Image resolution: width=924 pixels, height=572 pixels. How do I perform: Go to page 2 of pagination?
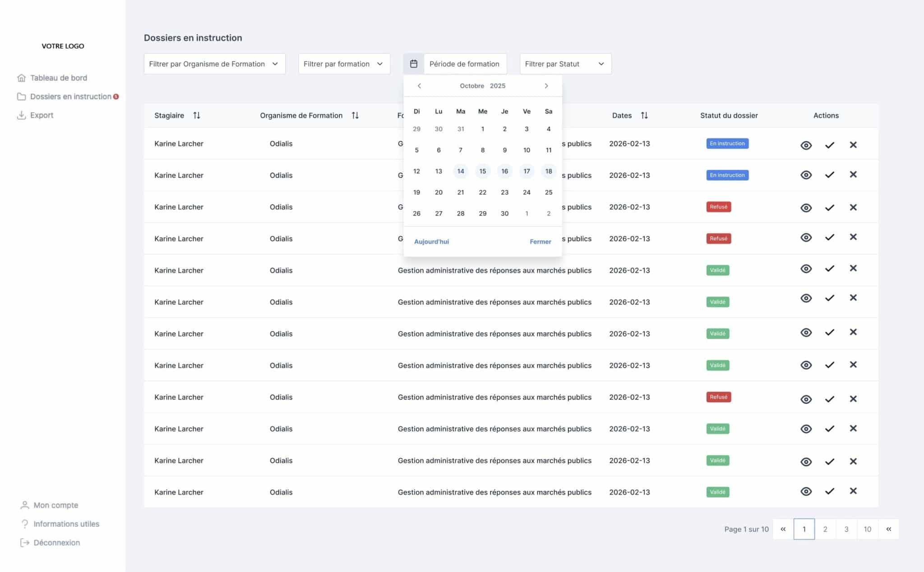coord(825,529)
